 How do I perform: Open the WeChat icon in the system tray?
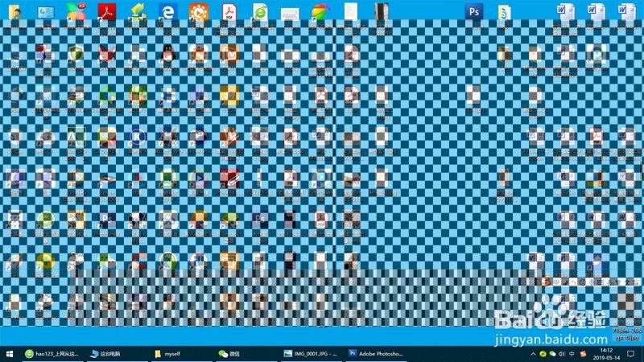point(552,354)
